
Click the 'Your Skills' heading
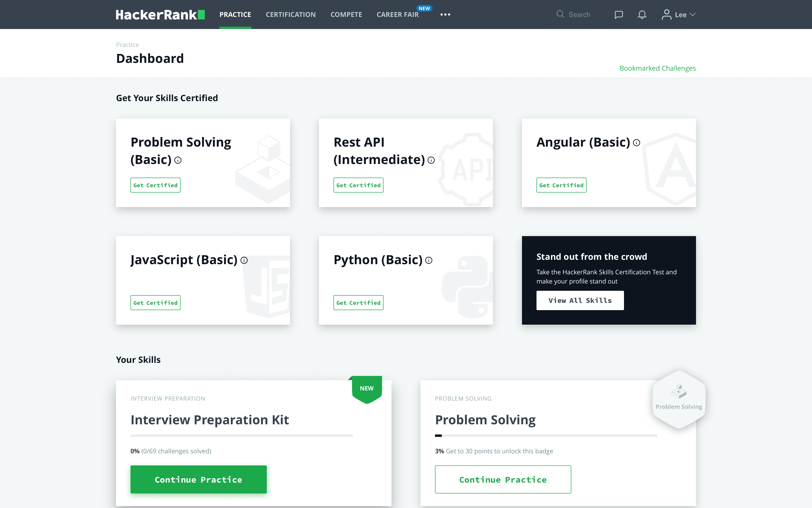[138, 360]
